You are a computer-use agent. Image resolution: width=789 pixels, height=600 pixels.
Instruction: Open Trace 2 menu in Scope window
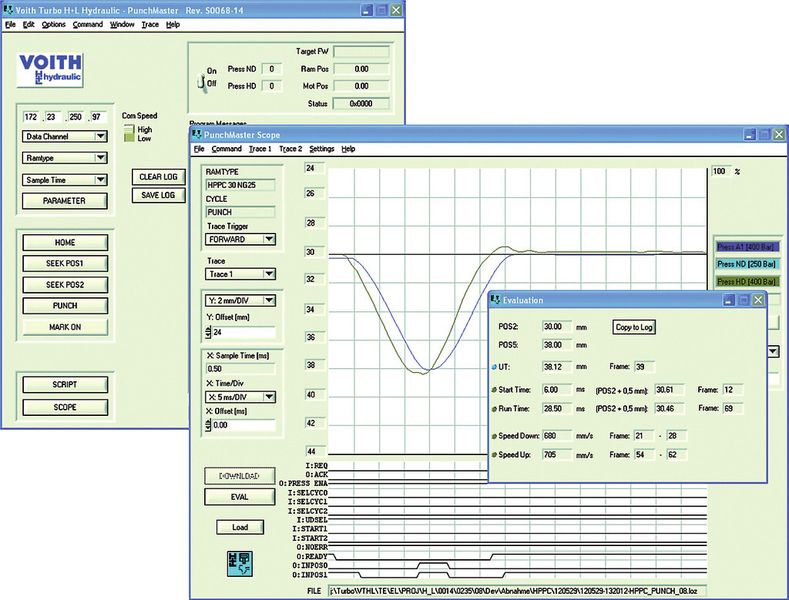pyautogui.click(x=291, y=149)
